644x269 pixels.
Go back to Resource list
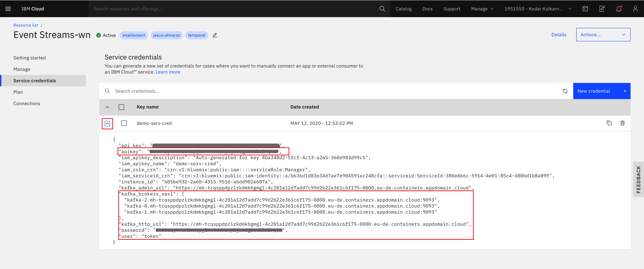tap(26, 25)
